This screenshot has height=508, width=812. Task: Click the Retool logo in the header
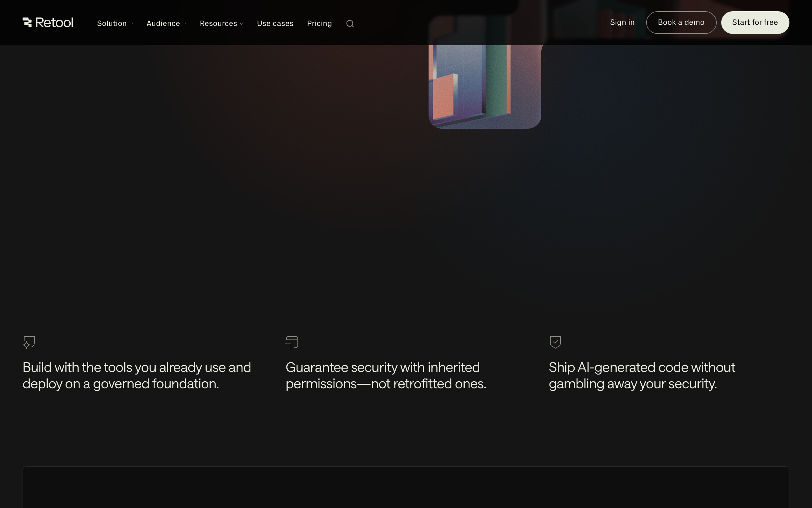point(48,23)
